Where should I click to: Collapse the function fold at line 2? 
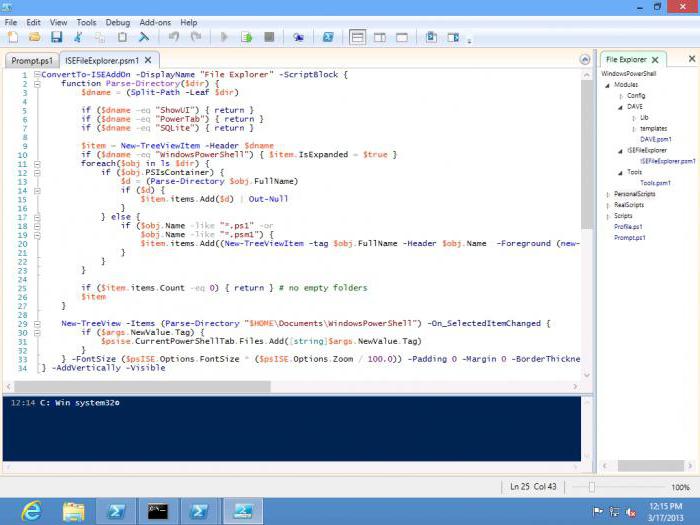(x=38, y=83)
